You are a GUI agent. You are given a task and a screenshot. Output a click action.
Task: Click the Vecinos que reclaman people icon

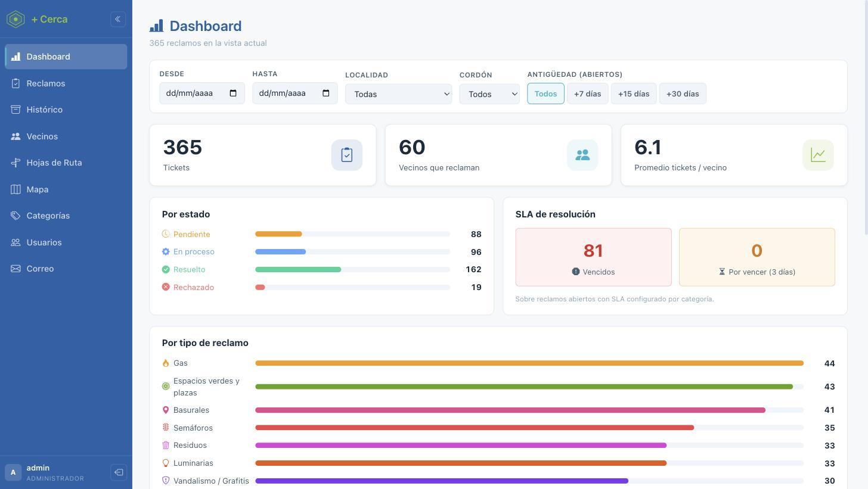(x=582, y=155)
